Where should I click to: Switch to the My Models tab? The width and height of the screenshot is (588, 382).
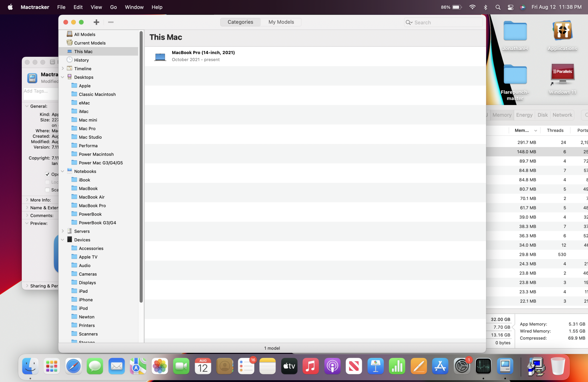[281, 22]
